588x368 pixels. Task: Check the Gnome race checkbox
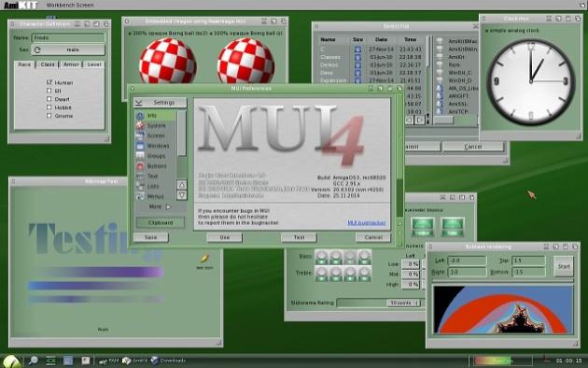(x=49, y=116)
